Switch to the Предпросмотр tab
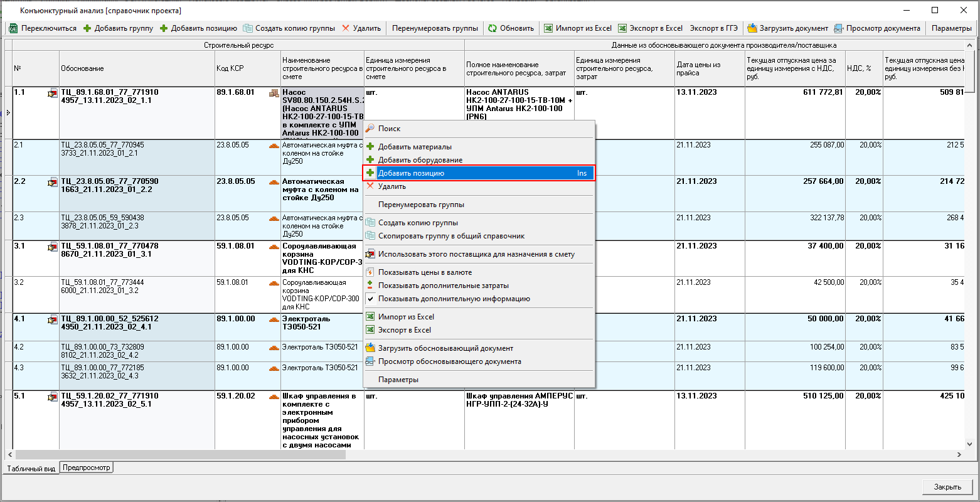 click(x=87, y=467)
